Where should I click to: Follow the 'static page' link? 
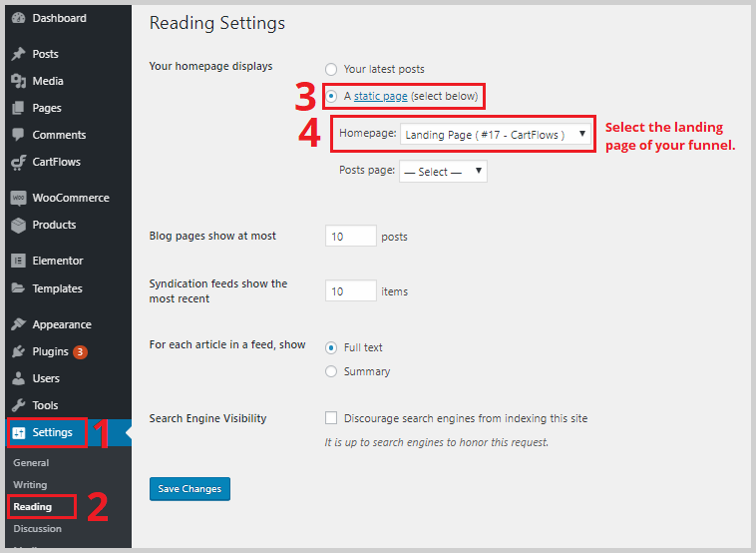(380, 97)
